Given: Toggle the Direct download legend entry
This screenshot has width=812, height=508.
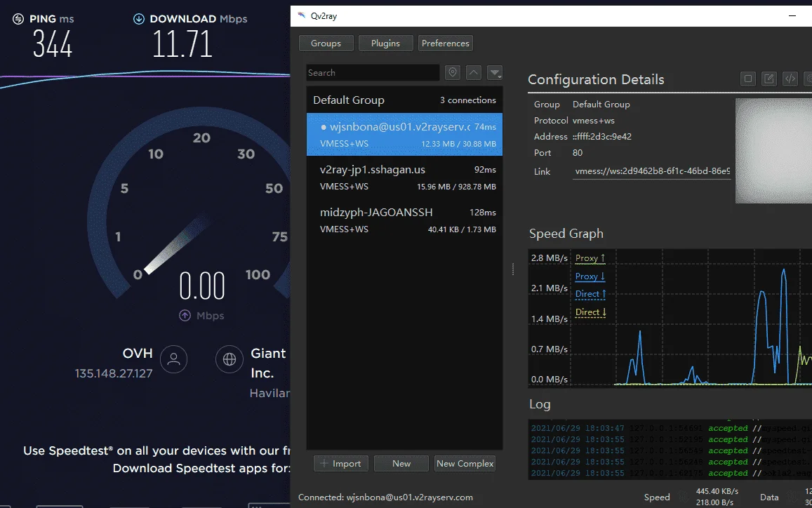Looking at the screenshot, I should click(x=590, y=312).
